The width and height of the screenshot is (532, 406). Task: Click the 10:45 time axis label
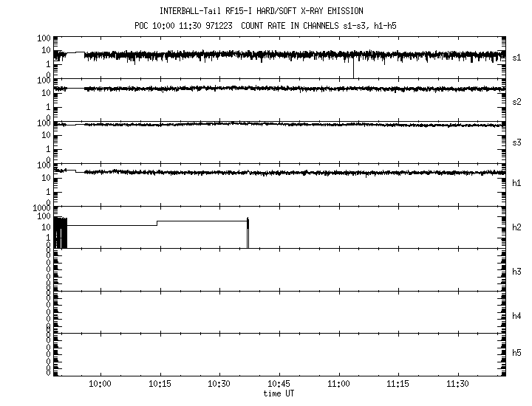point(279,384)
